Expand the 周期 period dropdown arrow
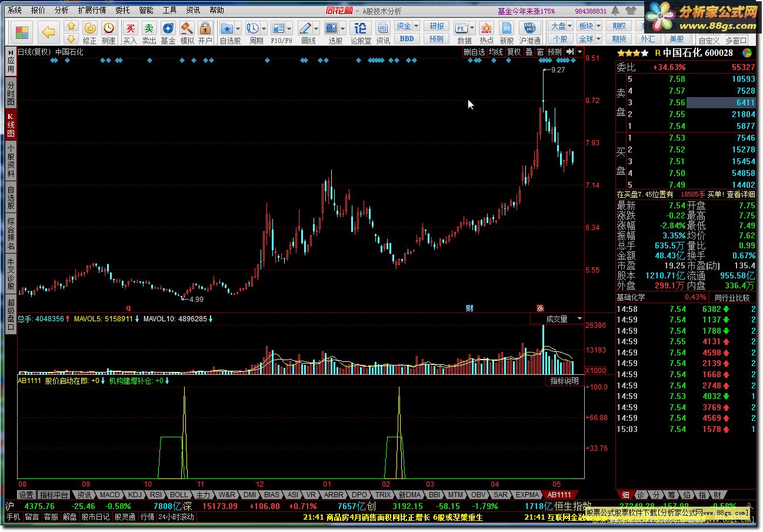The height and width of the screenshot is (532, 763). [x=264, y=28]
